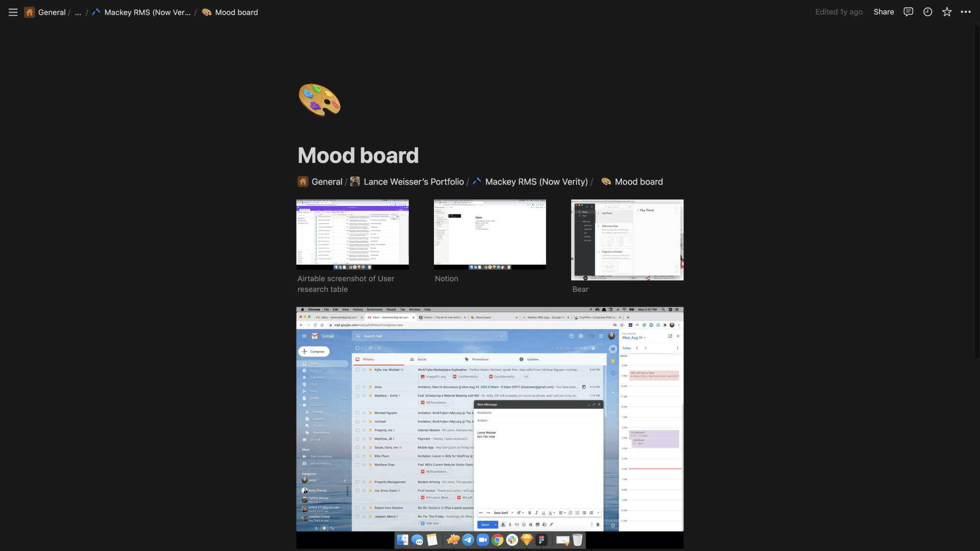Open the Airtable user research screenshot thumbnail
The width and height of the screenshot is (980, 551).
[x=352, y=234]
